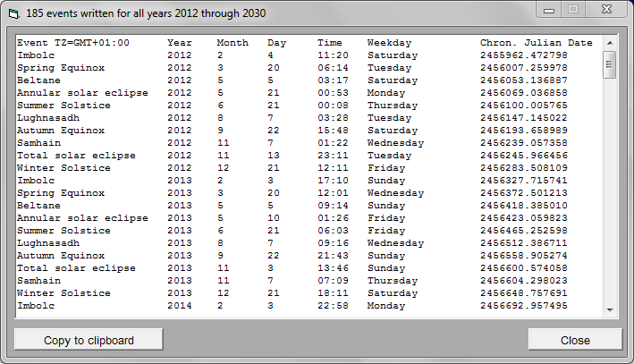Click the 'Chron. Julian Date' header
The image size is (634, 364).
coord(537,43)
